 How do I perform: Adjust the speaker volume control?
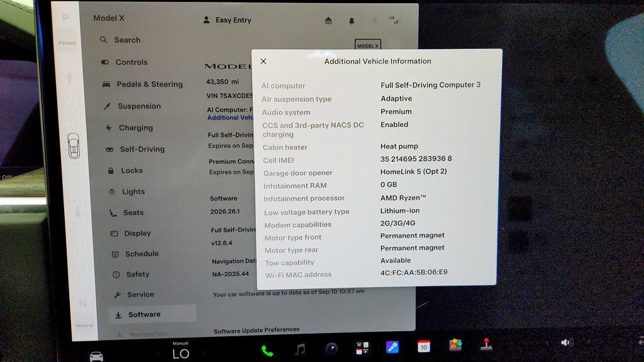tap(567, 343)
